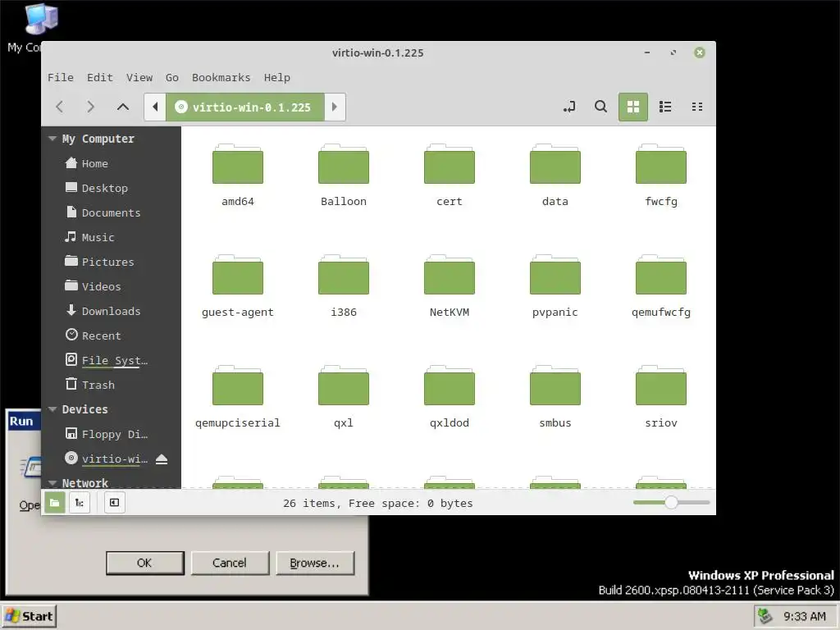The image size is (840, 630).
Task: Open the Go menu
Action: (x=172, y=78)
